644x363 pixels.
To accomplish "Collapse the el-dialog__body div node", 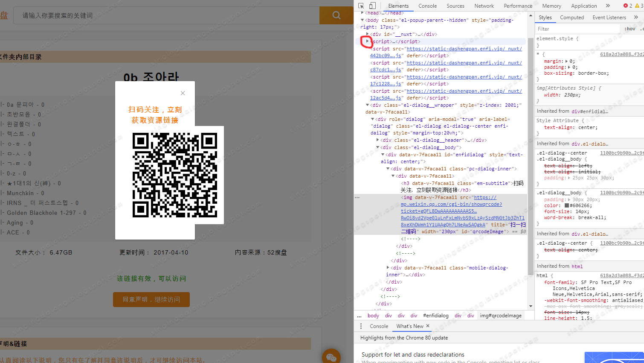I will (378, 147).
